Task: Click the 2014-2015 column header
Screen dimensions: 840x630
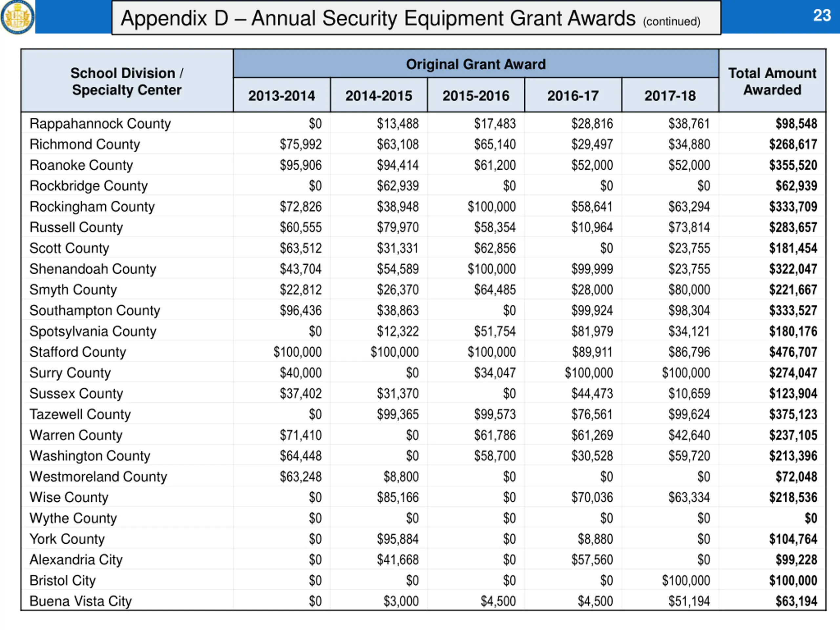Action: tap(379, 96)
